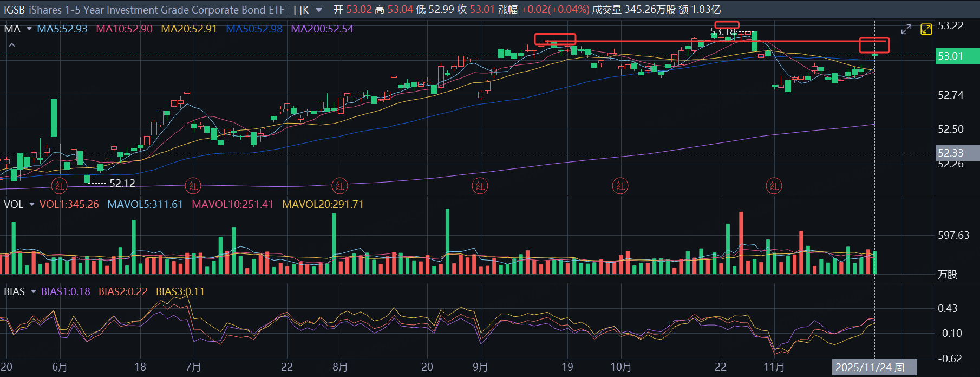Screen dimensions: 980x377
Task: Click the yellow boxed fullscreen icon
Action: 926,29
